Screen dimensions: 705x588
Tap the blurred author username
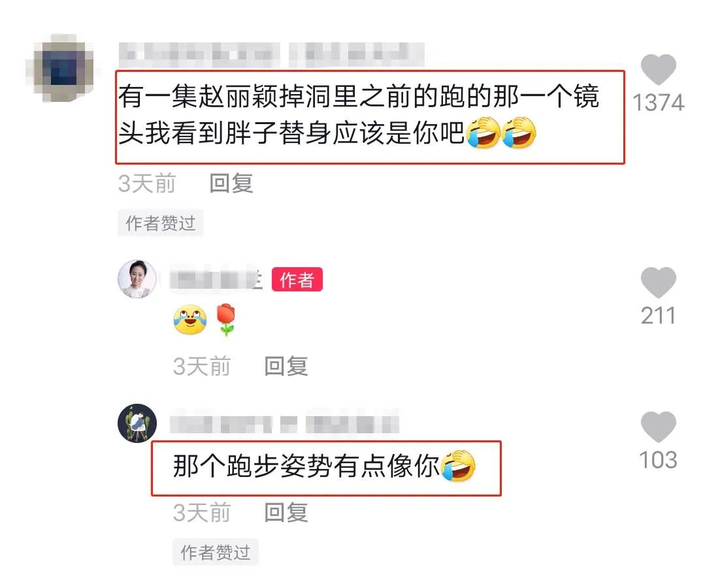click(x=216, y=280)
